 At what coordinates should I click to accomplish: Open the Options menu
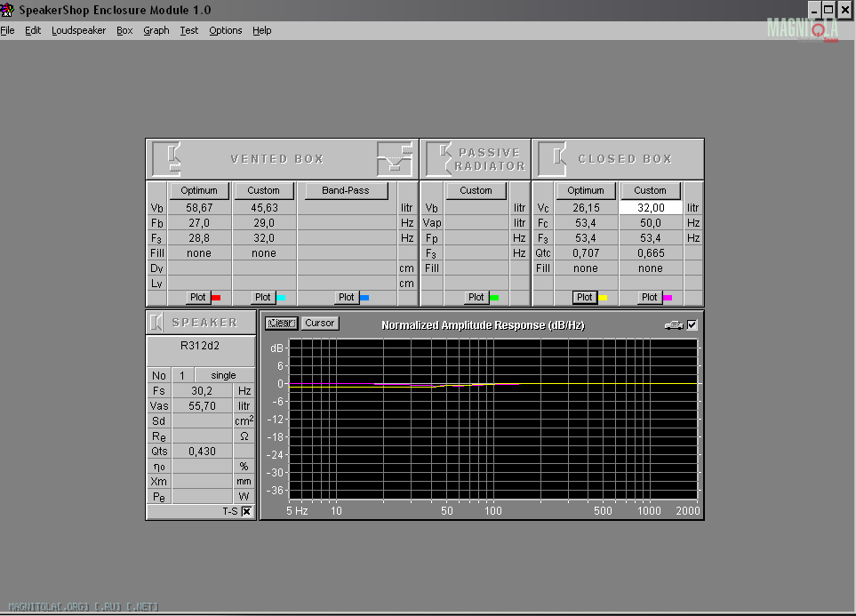pos(226,30)
